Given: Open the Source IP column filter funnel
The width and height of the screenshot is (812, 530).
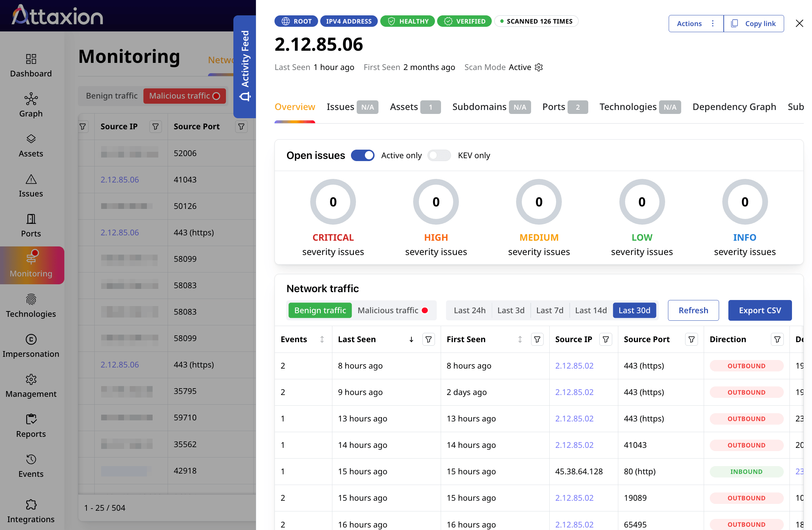Looking at the screenshot, I should pos(605,339).
